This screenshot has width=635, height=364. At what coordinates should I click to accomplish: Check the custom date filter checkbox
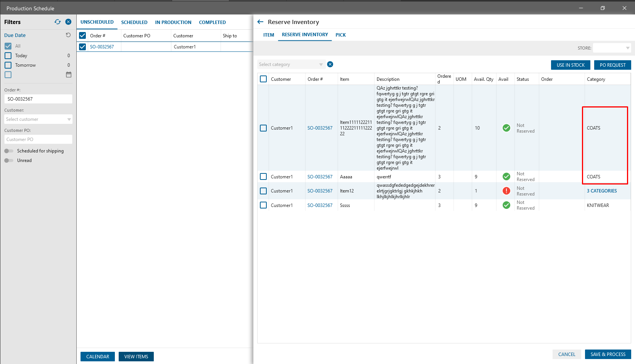(x=8, y=75)
